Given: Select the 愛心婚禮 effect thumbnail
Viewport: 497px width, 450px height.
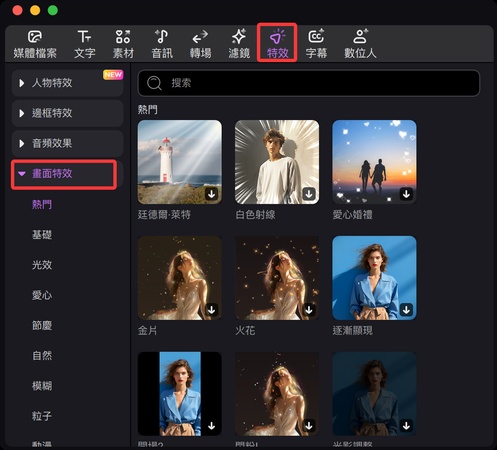Looking at the screenshot, I should 374,162.
